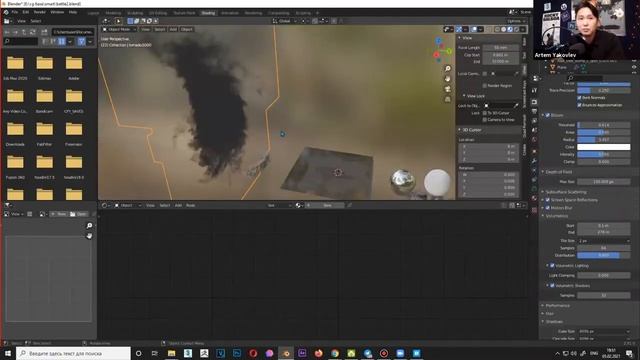Image resolution: width=640 pixels, height=360 pixels.
Task: Click the Windows Start button
Action: pos(8,353)
